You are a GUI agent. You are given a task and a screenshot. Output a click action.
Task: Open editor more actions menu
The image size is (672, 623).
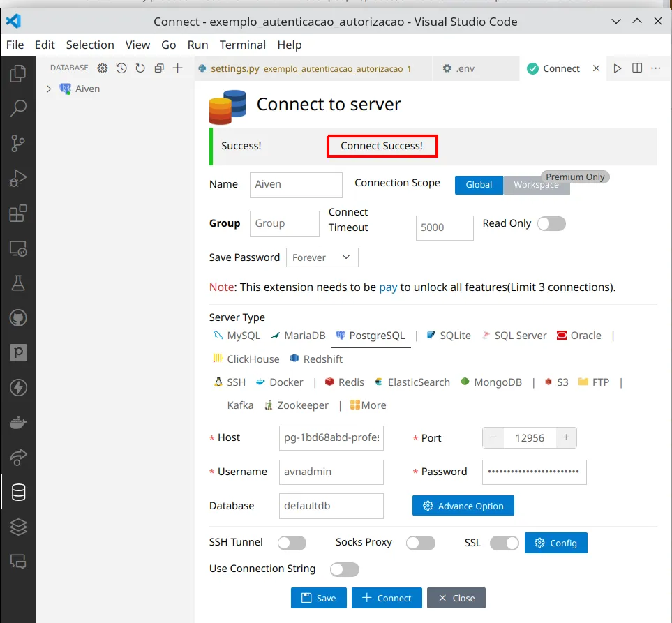[656, 68]
